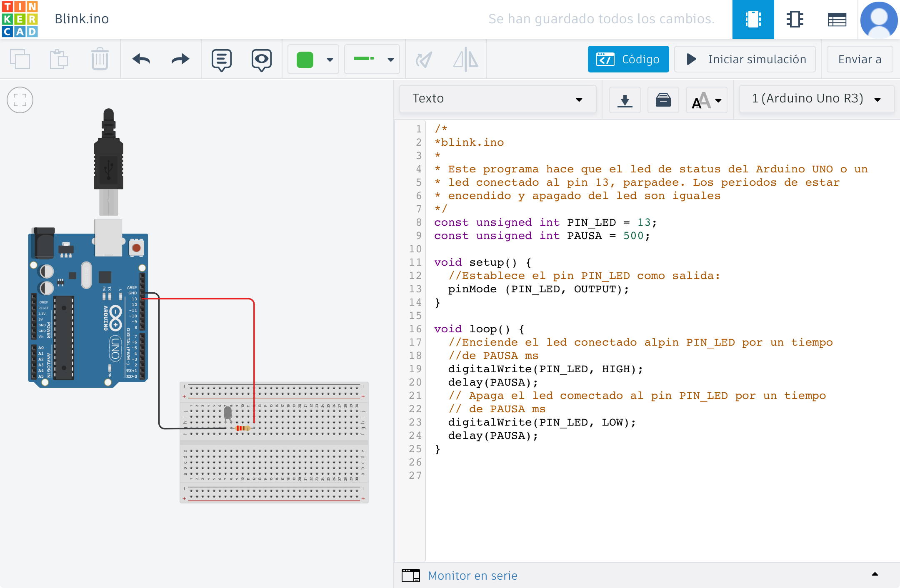
Task: Expand the Arduino Uno R3 board selector
Action: pyautogui.click(x=816, y=99)
